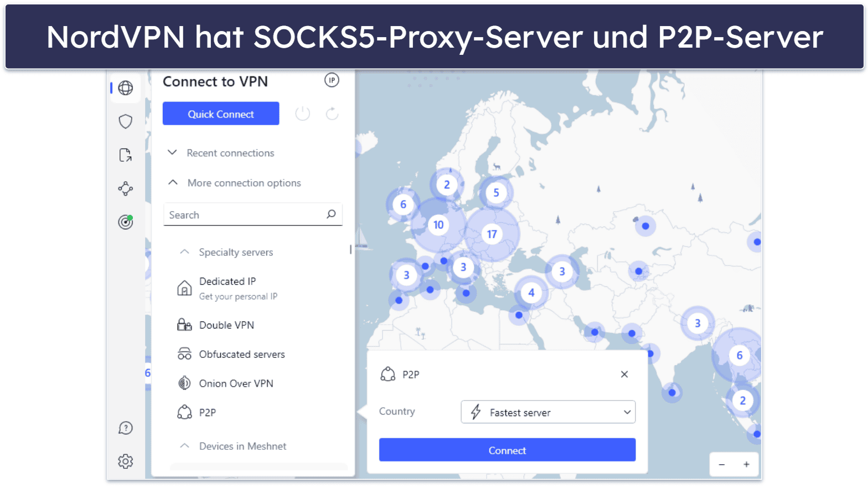Click "Get your personal IP" text
Screen dimensions: 868x487
[238, 296]
